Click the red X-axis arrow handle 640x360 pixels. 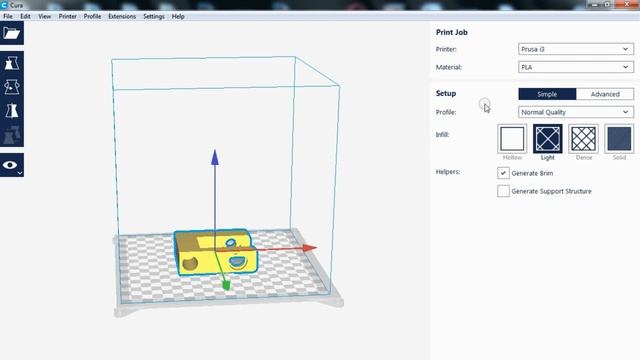[310, 248]
